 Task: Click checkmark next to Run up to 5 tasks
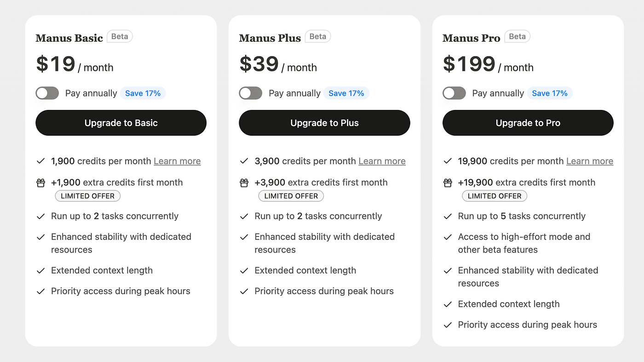(x=448, y=217)
